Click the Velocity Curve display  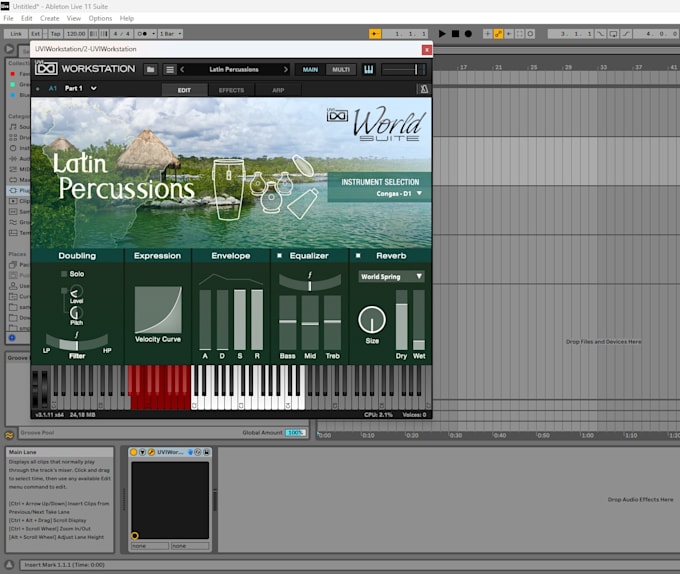(x=158, y=310)
